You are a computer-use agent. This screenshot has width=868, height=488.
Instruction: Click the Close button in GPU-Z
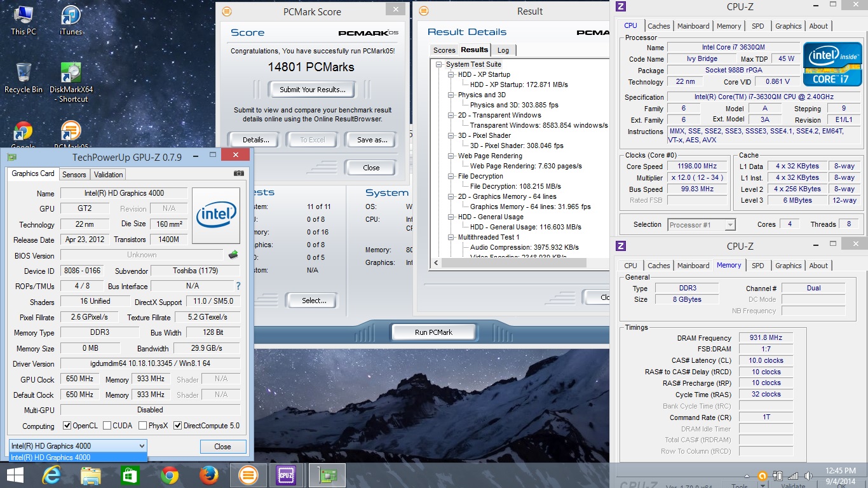point(222,447)
